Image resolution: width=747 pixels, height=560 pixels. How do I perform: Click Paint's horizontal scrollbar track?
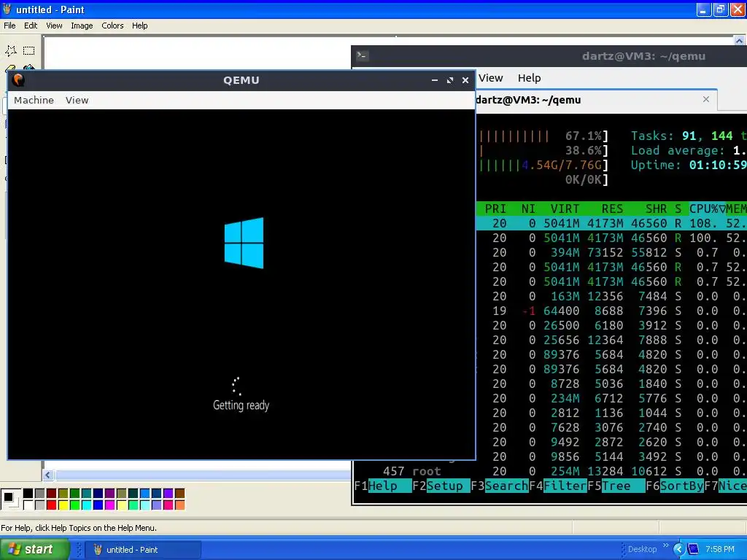pyautogui.click(x=204, y=475)
